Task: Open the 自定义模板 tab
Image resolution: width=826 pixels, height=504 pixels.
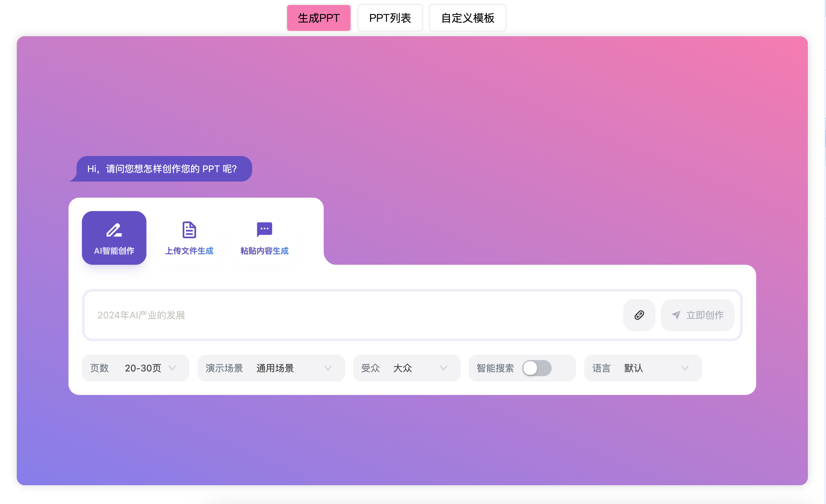Action: [x=468, y=18]
